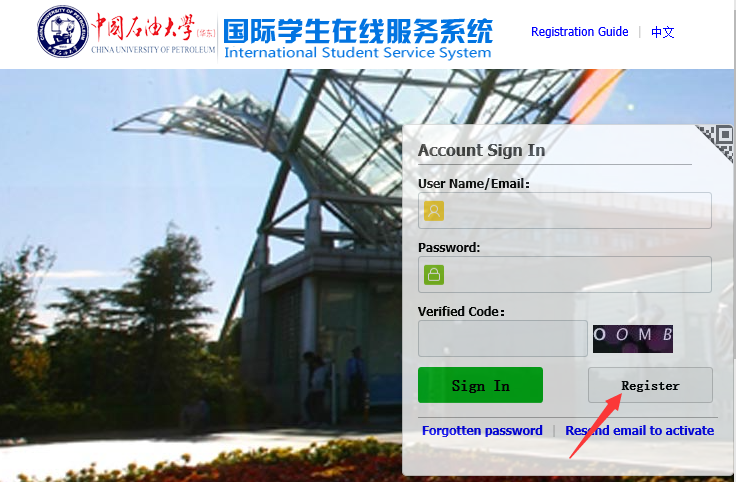Click the Register button

coord(650,385)
